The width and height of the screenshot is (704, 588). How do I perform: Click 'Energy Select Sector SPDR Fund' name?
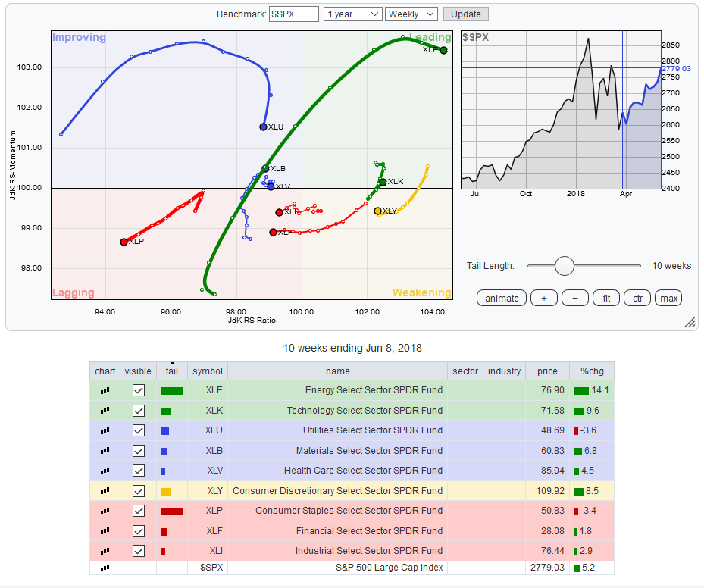tap(374, 390)
